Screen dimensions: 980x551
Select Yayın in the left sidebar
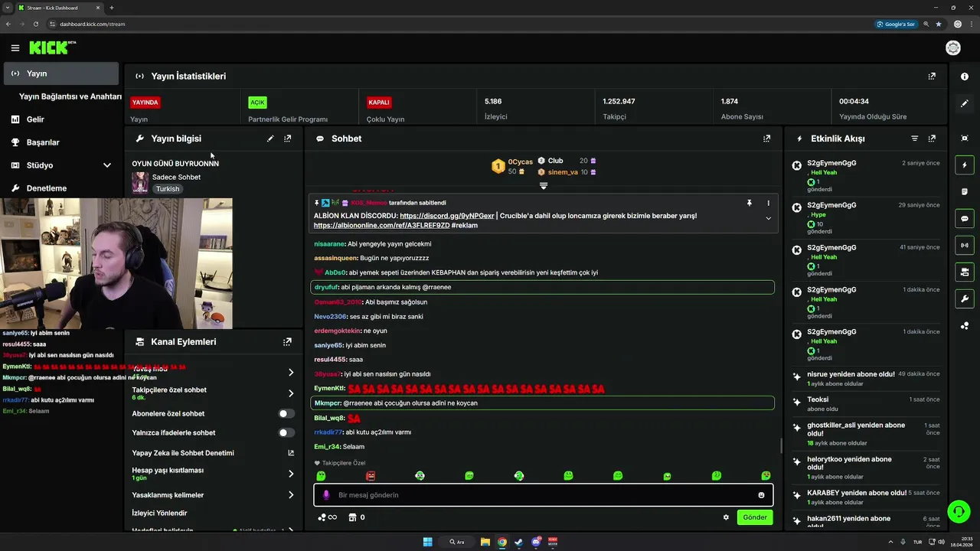coord(61,73)
